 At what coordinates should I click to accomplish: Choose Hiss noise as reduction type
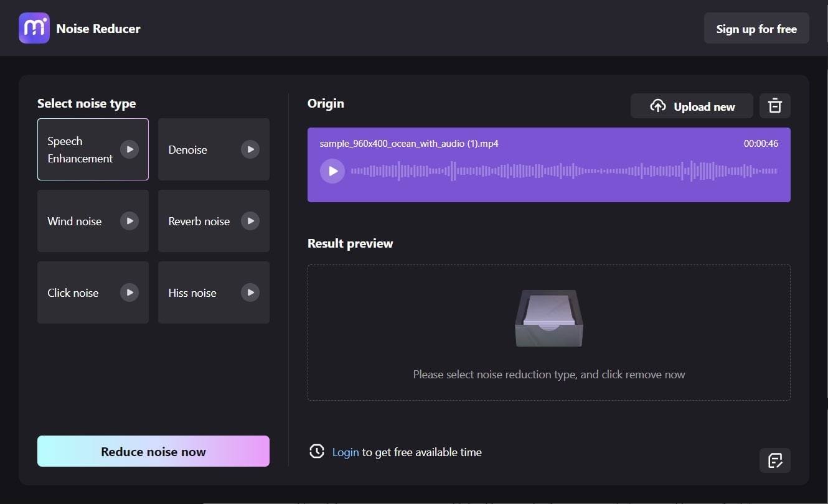coord(192,292)
